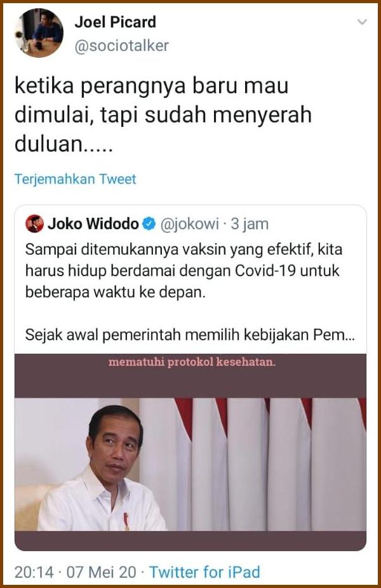This screenshot has height=588, width=381.
Task: Click Terjemahkan Tweet link
Action: (x=75, y=179)
